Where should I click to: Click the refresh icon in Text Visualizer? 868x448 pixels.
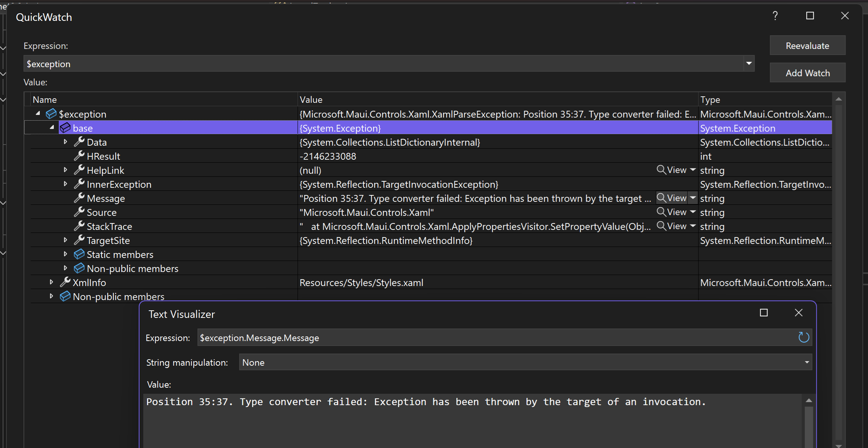tap(803, 337)
